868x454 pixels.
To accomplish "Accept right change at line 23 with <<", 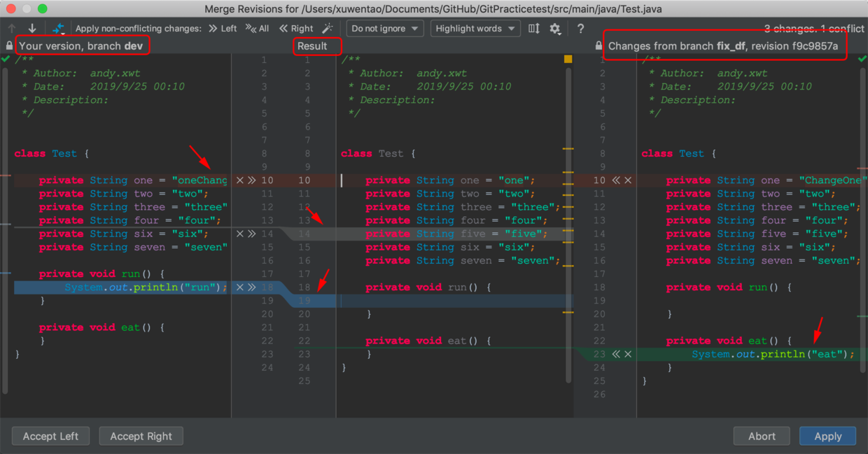I will tap(616, 354).
